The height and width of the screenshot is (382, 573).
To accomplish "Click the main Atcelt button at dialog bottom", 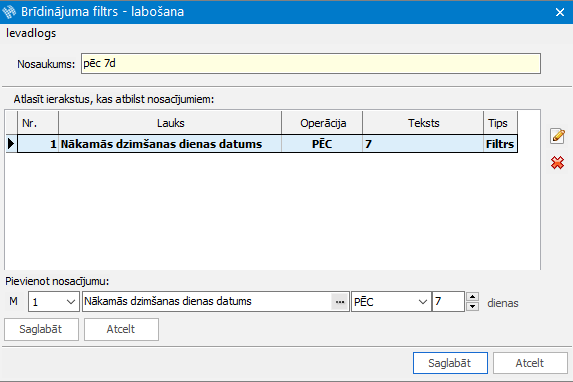I will (530, 363).
